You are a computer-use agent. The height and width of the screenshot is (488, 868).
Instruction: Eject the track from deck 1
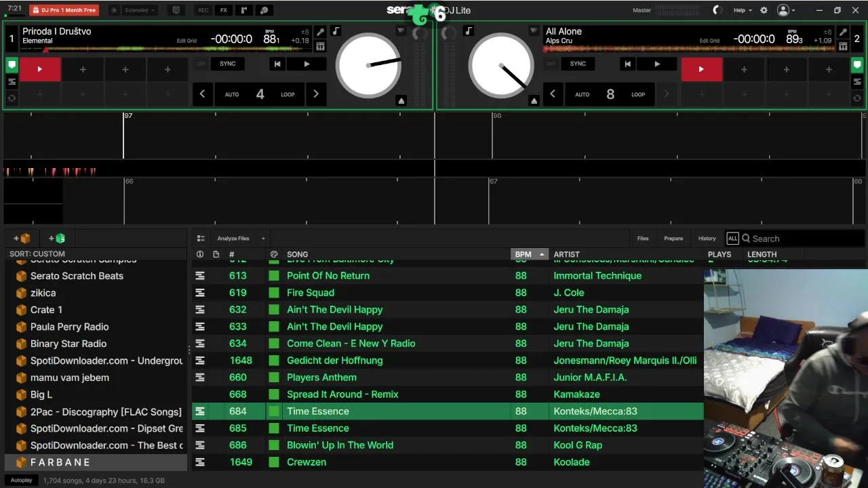pyautogui.click(x=401, y=100)
